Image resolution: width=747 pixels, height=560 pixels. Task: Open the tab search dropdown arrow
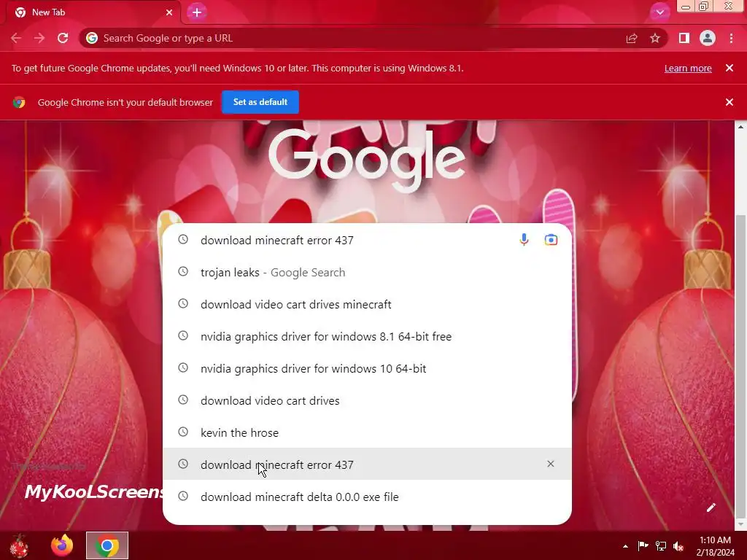[659, 12]
